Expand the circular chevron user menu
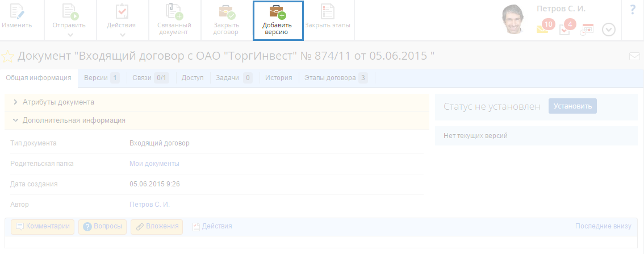 pyautogui.click(x=609, y=30)
